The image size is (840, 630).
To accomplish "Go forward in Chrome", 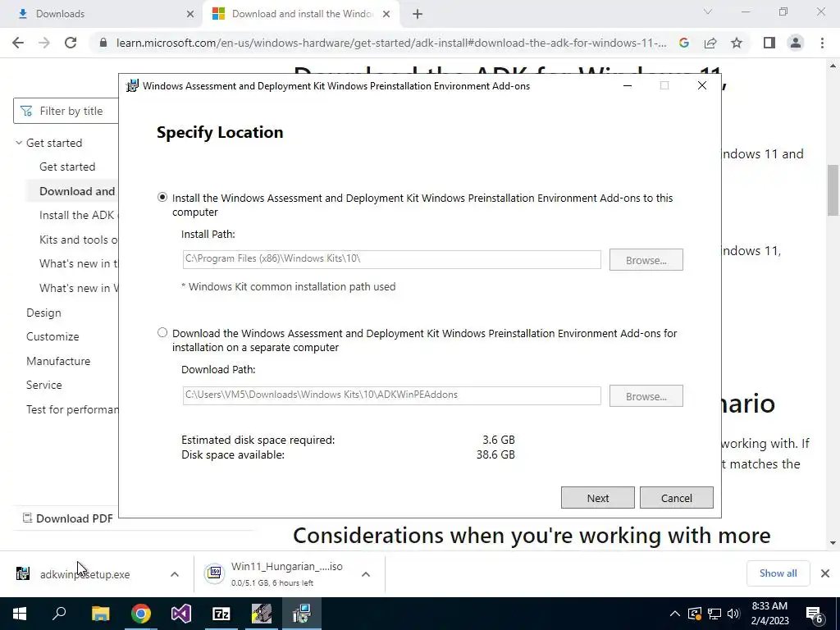I will (44, 43).
